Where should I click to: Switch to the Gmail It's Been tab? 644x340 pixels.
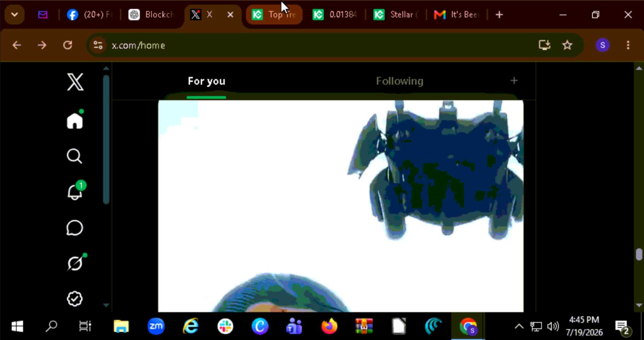(457, 15)
